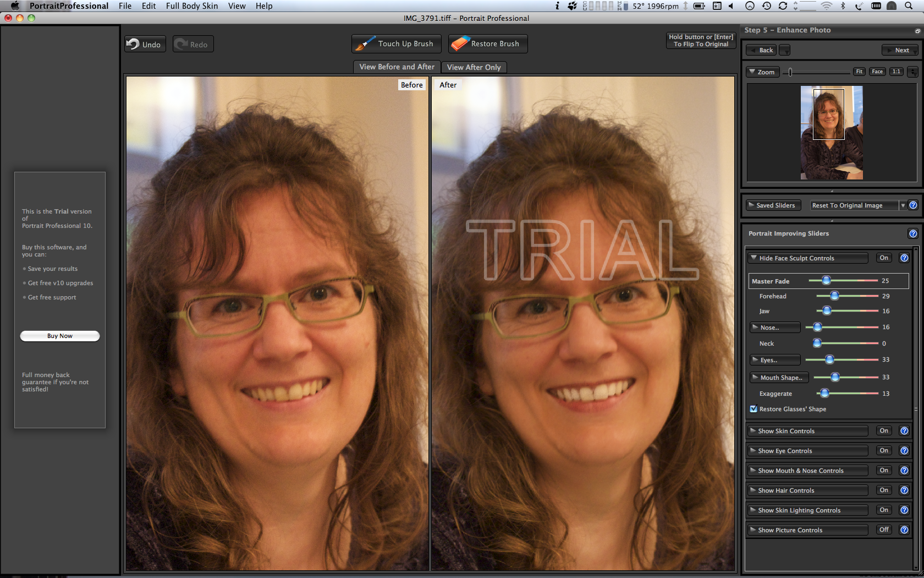Open help for Portrait Improving Sliders
The image size is (924, 578).
click(913, 233)
